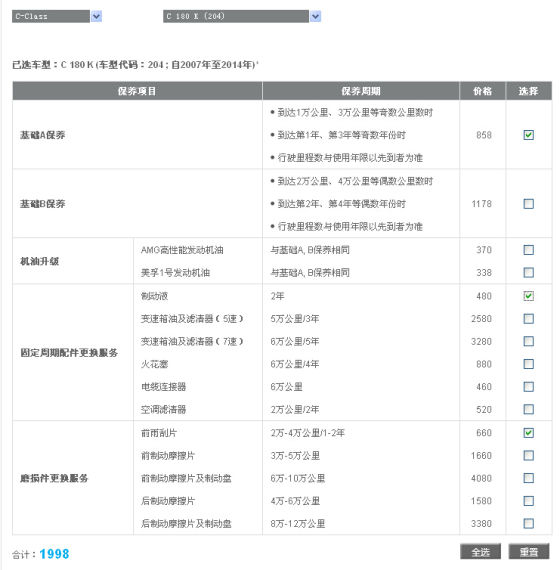Click the price 3380 cell
Image resolution: width=560 pixels, height=570 pixels.
tap(481, 524)
